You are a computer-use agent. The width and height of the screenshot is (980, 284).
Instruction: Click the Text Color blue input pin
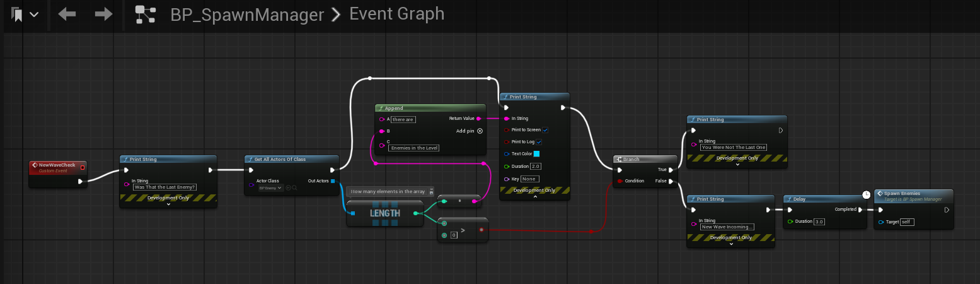[506, 154]
